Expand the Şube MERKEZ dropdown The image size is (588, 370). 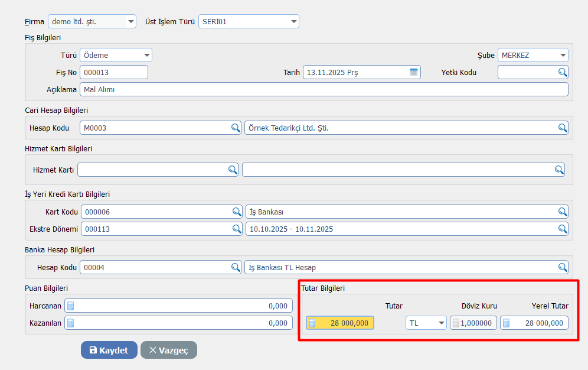[x=563, y=56]
